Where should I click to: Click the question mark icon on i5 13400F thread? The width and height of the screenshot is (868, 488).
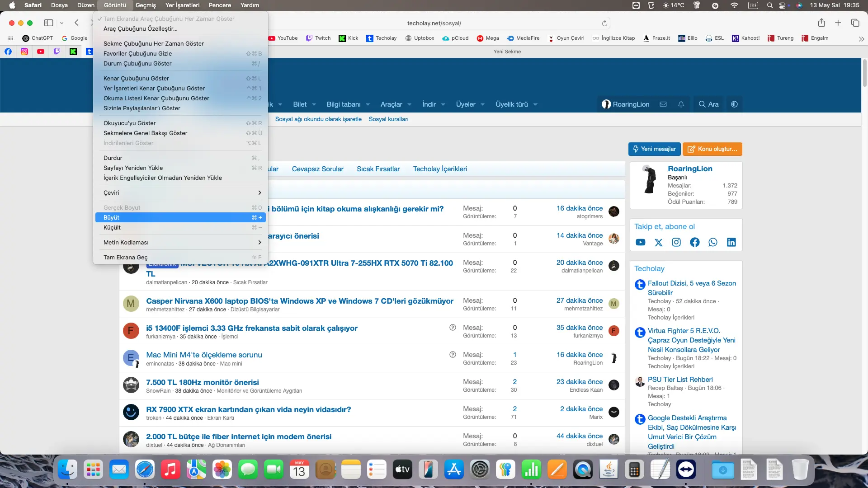point(453,328)
